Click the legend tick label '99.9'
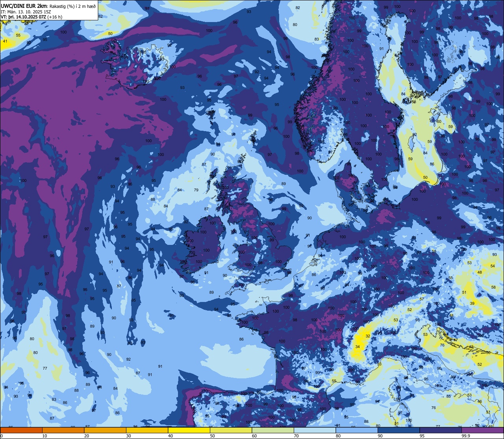 point(466,435)
